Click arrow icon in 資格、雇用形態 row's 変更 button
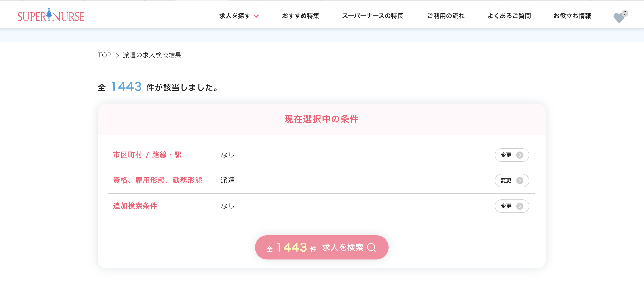This screenshot has width=644, height=281. click(520, 181)
